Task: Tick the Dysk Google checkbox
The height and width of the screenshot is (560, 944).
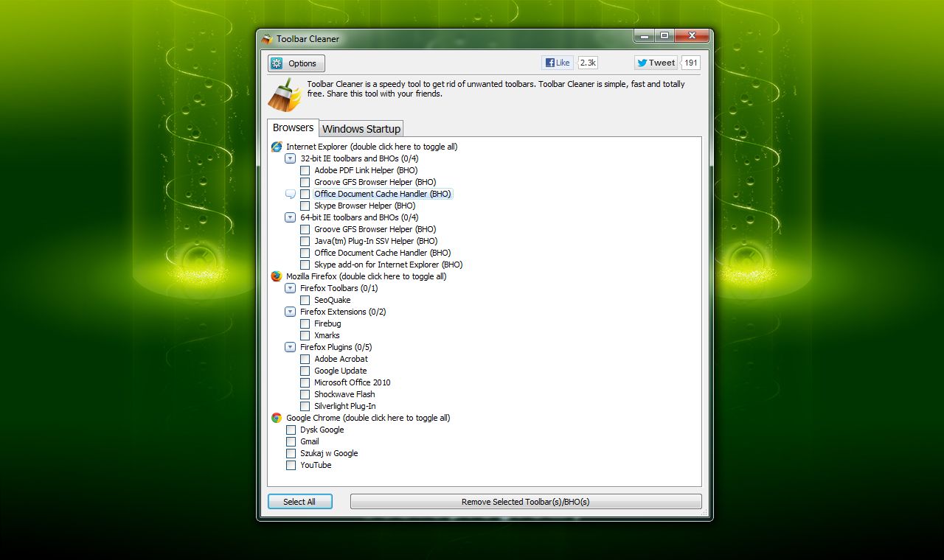Action: pyautogui.click(x=291, y=430)
